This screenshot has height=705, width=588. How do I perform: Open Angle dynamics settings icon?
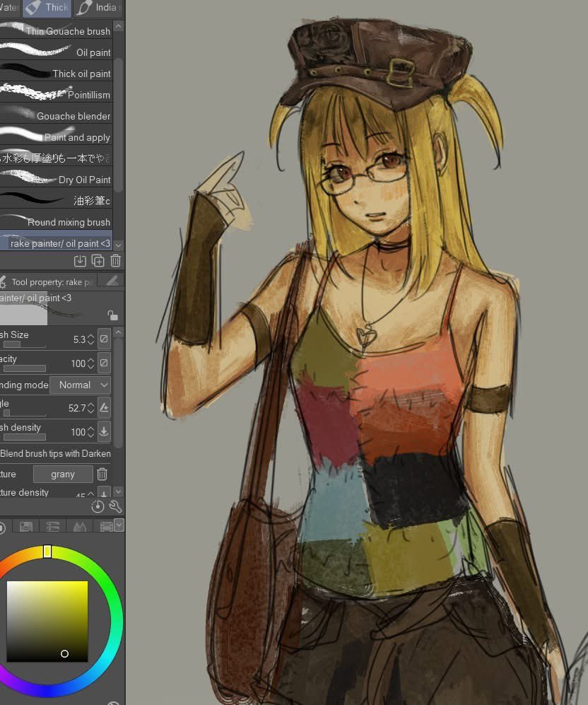coord(104,408)
